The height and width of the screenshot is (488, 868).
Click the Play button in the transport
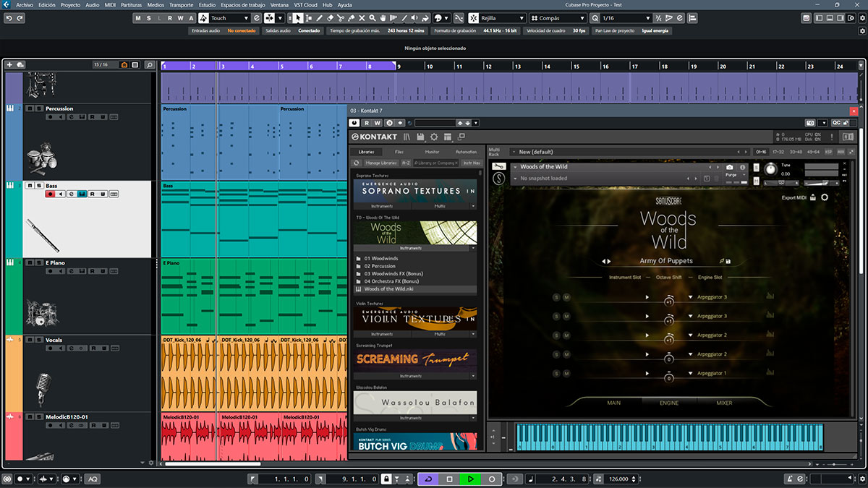(470, 479)
